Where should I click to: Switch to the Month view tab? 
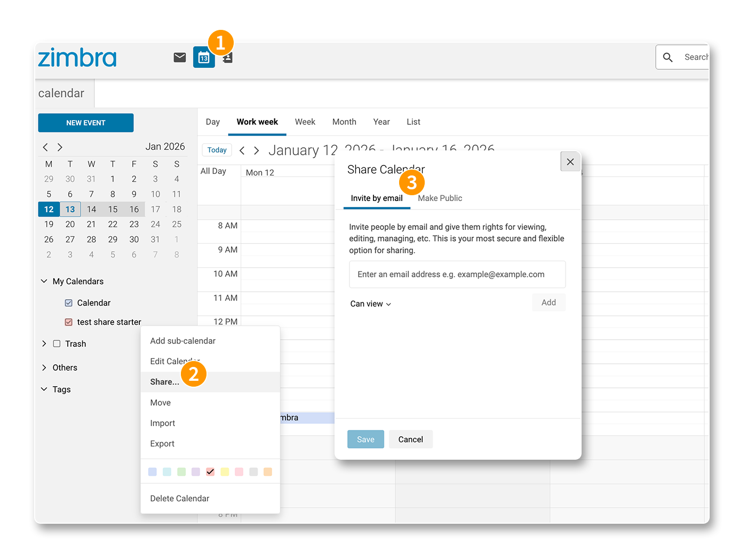tap(344, 122)
